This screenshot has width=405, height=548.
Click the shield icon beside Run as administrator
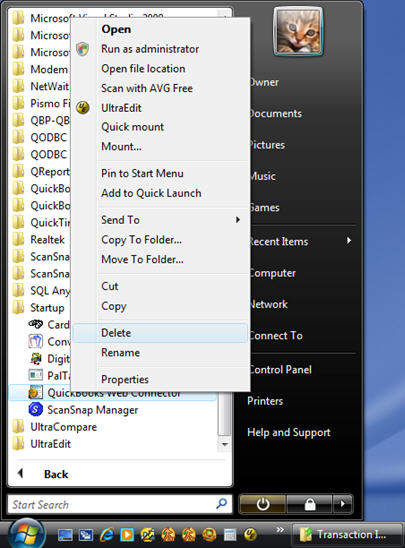pos(82,49)
